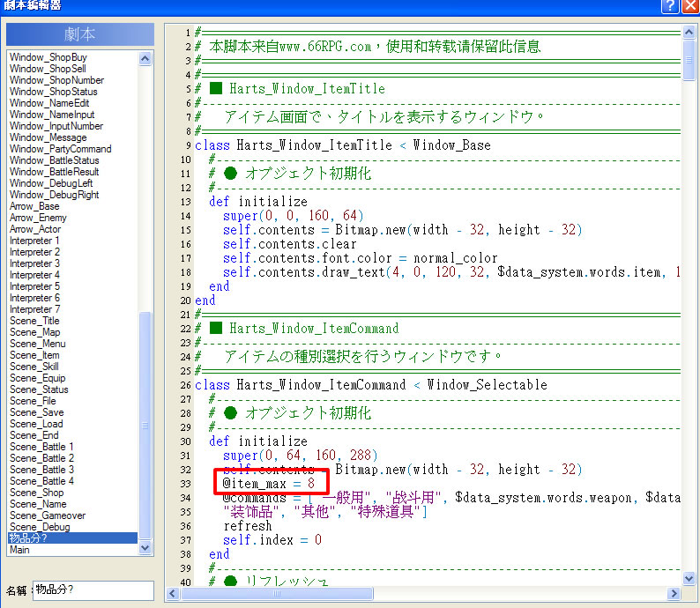Viewport: 700px width, 608px height.
Task: Click the script list scrollbar thumb
Action: (145, 426)
